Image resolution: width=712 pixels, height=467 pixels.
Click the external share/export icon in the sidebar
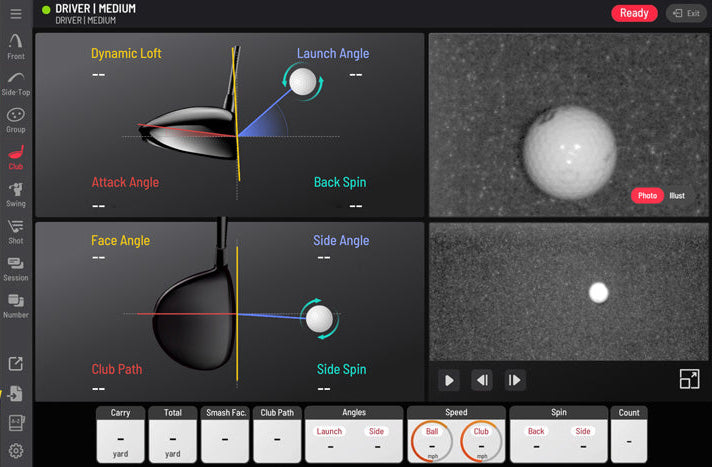click(16, 365)
